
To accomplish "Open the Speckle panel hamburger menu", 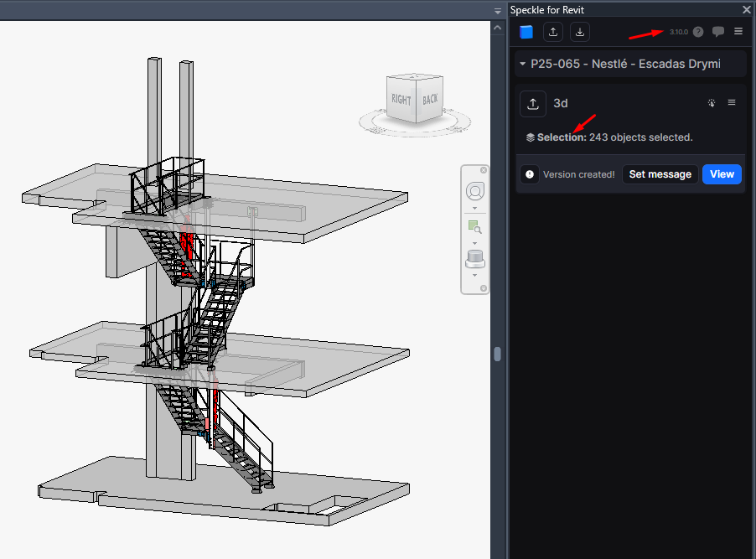I will pyautogui.click(x=738, y=32).
